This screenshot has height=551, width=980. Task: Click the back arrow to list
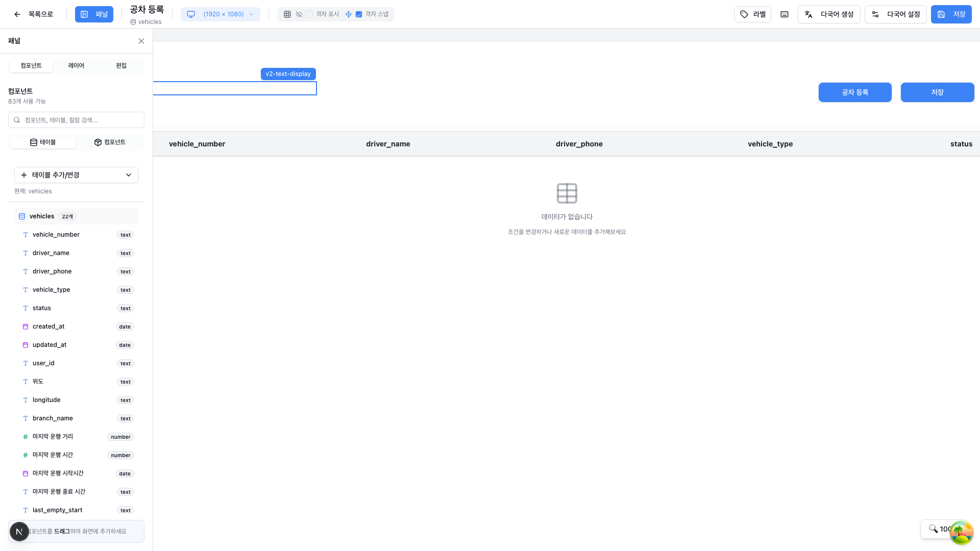coord(17,14)
